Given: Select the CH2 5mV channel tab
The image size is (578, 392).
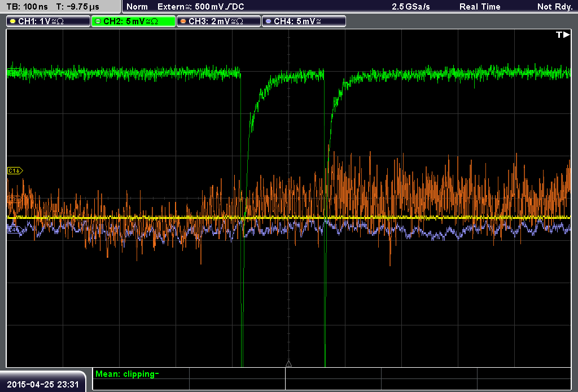Looking at the screenshot, I should pos(133,21).
